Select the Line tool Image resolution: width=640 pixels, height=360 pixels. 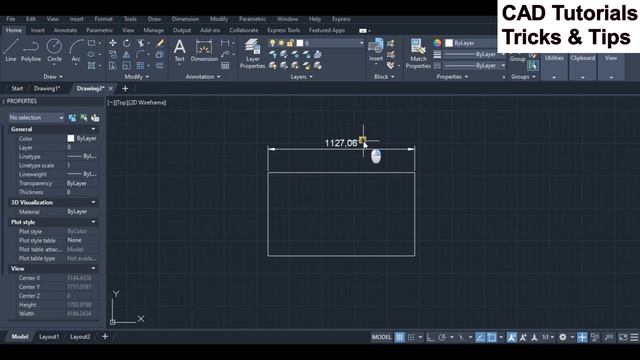[x=11, y=50]
